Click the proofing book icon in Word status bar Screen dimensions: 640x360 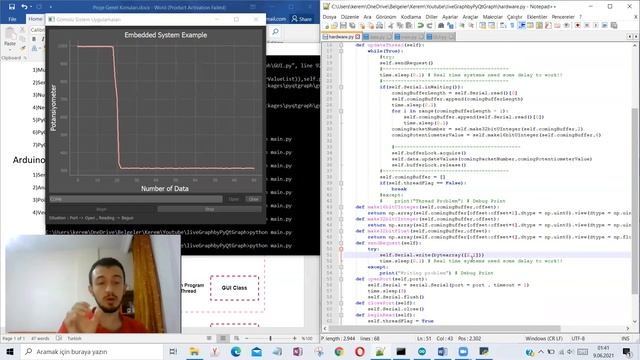(59, 338)
